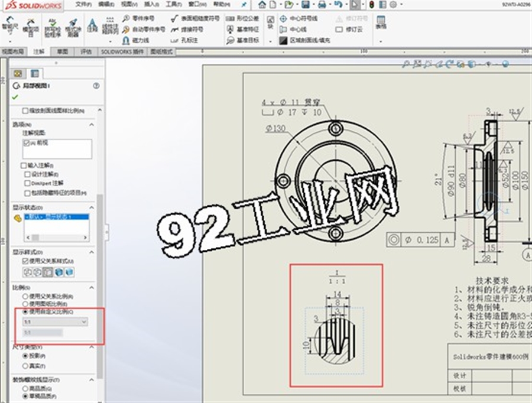Collapse the Options (选项) section

click(92, 125)
